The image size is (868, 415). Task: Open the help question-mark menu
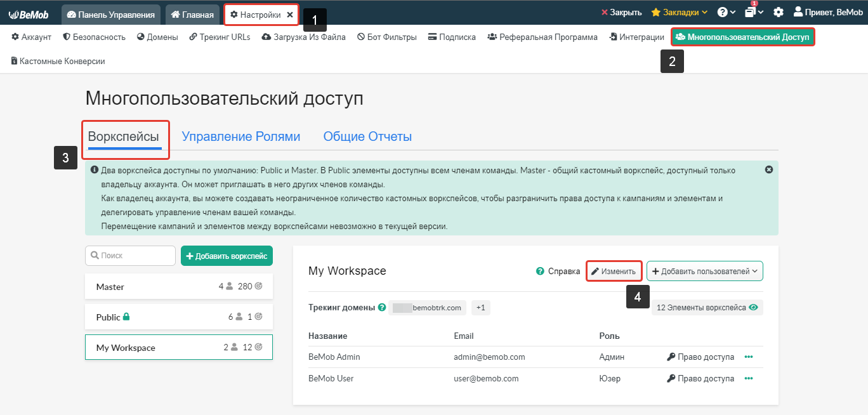(726, 13)
